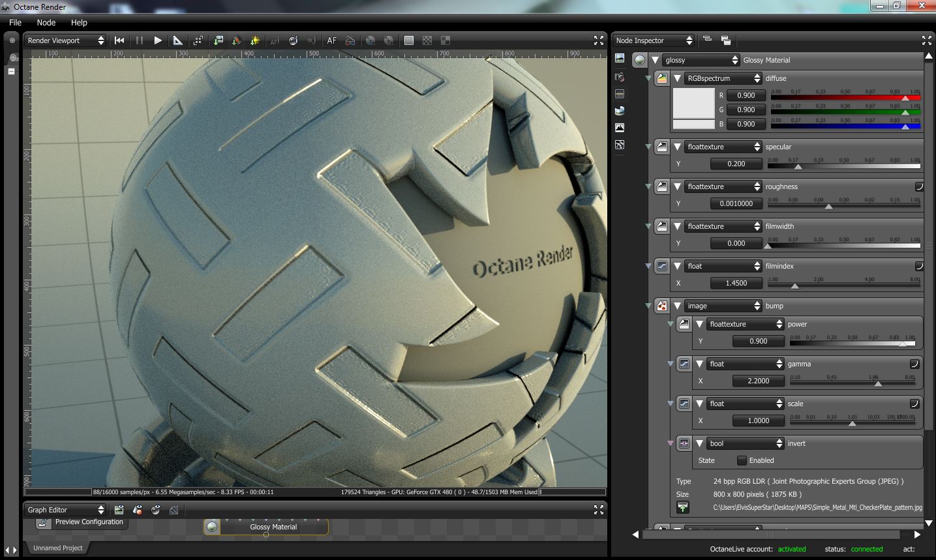Screen dimensions: 936x560
Task: Open the specular floattexture type dropdown
Action: 723,147
